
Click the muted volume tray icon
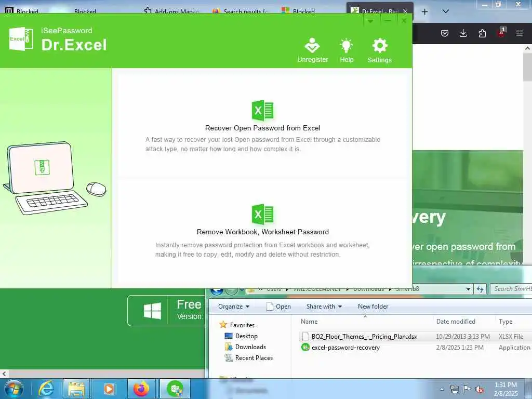(x=480, y=389)
